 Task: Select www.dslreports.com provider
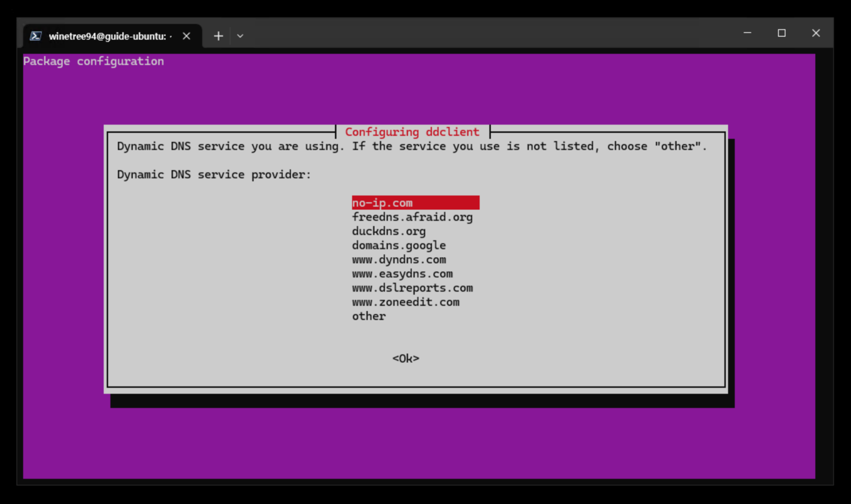412,288
